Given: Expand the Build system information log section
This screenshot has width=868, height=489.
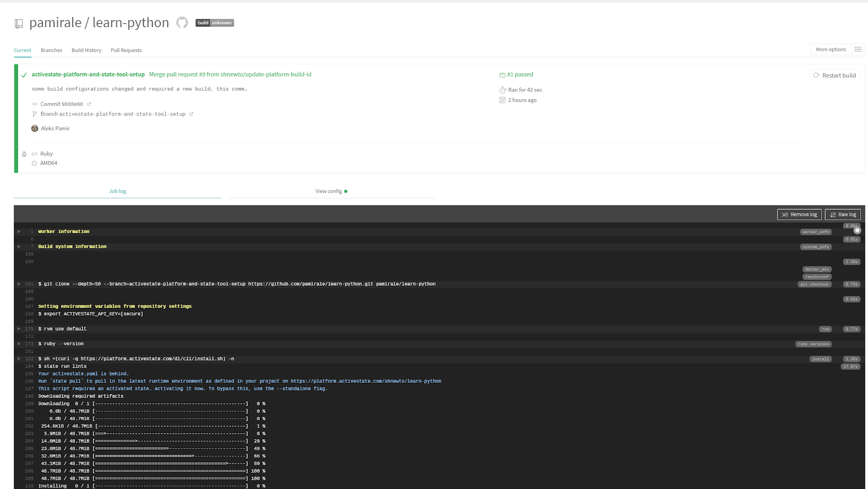Looking at the screenshot, I should [19, 246].
